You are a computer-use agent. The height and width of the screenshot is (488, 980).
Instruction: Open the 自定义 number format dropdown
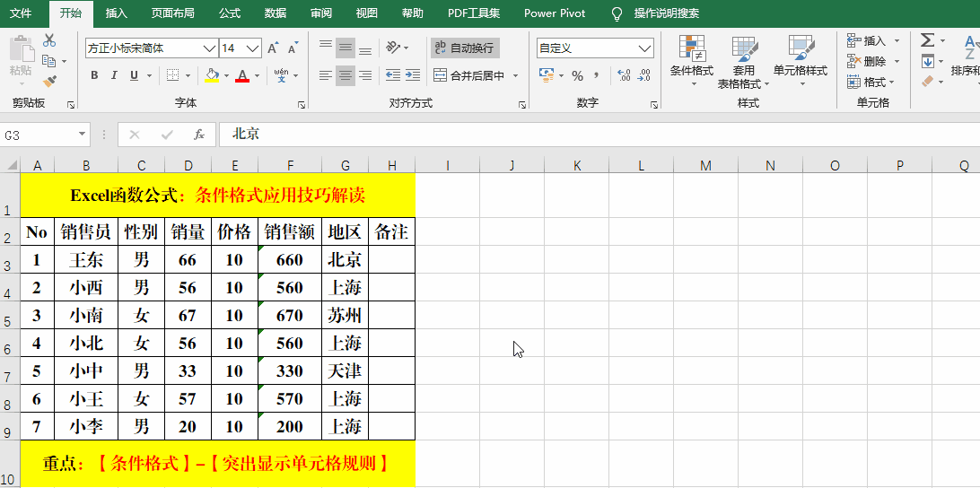point(645,48)
